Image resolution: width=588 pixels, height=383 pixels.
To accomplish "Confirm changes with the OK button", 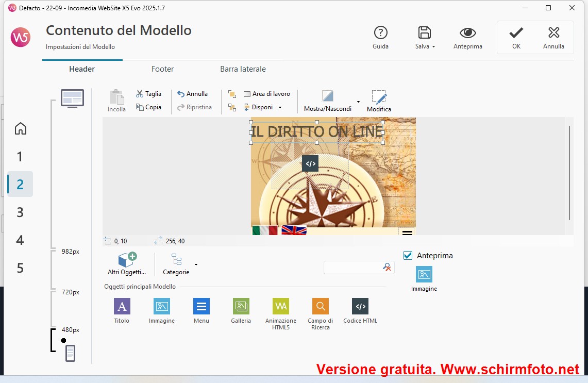I will click(516, 38).
